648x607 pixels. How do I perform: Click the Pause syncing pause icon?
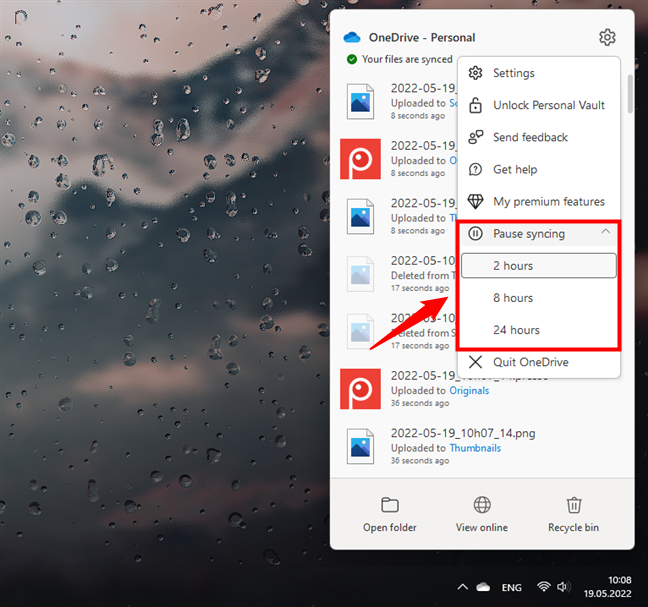click(475, 234)
